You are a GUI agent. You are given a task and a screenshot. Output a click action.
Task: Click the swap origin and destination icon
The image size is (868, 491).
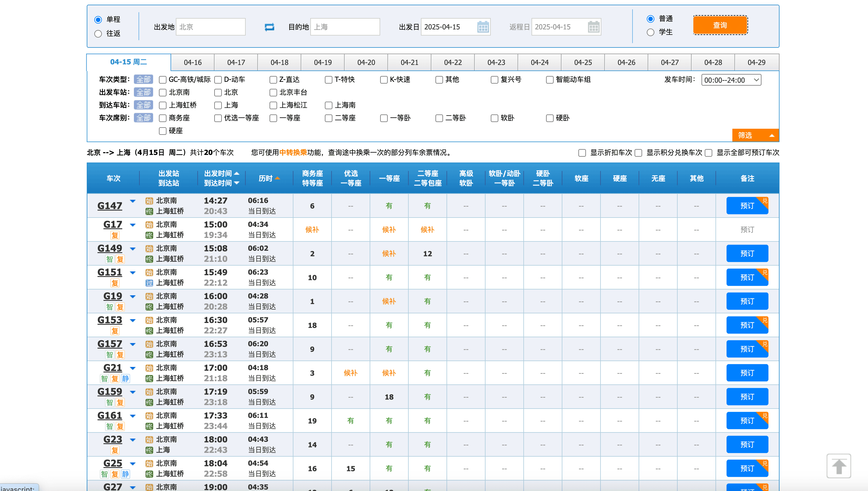[269, 27]
